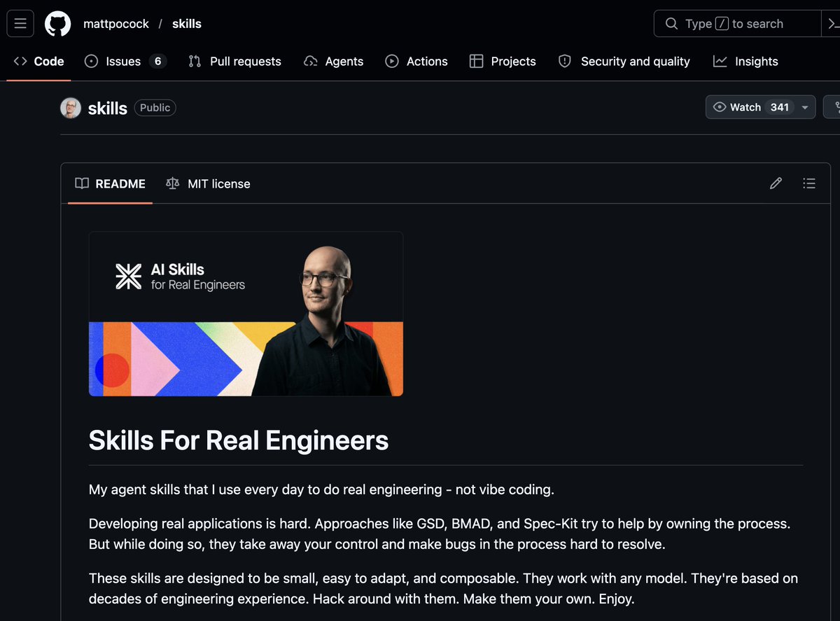Click the eye icon in Watch button
Screen dimensions: 840x621
click(x=719, y=107)
